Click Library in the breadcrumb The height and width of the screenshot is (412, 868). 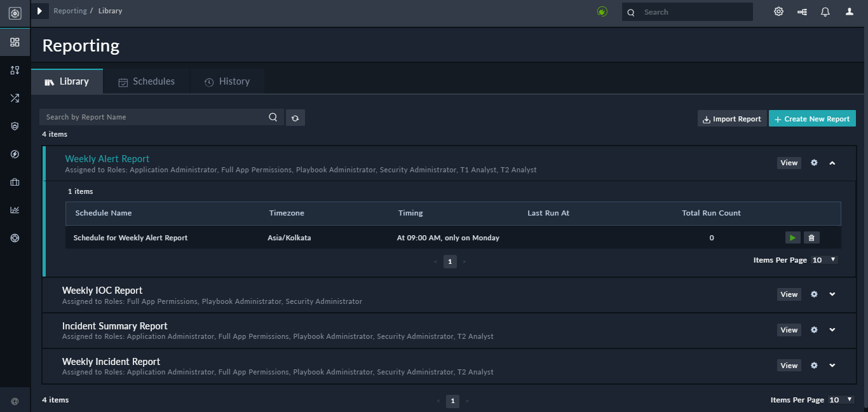pyautogui.click(x=110, y=11)
